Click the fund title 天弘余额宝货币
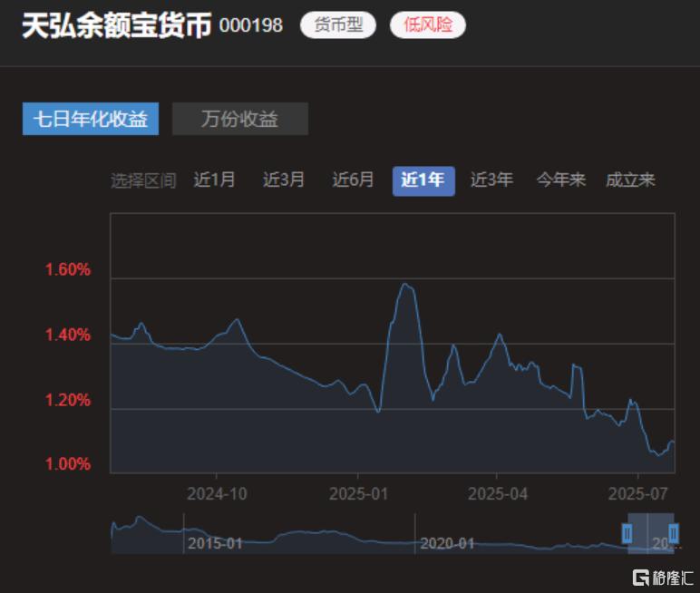This screenshot has width=700, height=593. point(117,25)
